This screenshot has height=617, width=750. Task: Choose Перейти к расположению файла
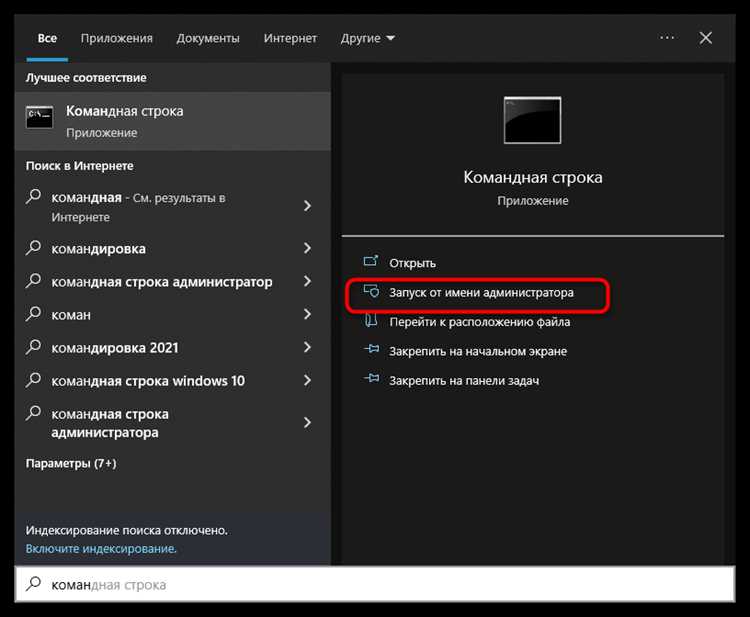click(x=480, y=322)
